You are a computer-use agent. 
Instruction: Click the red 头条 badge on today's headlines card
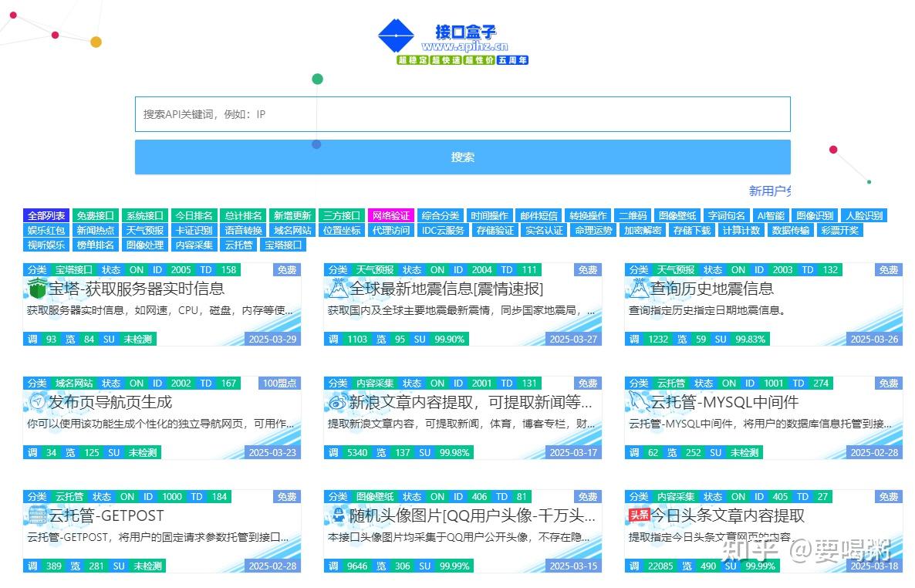click(639, 515)
